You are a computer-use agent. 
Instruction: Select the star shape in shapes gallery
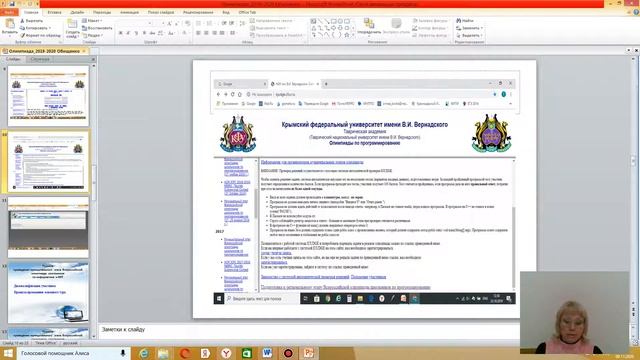pyautogui.click(x=347, y=35)
